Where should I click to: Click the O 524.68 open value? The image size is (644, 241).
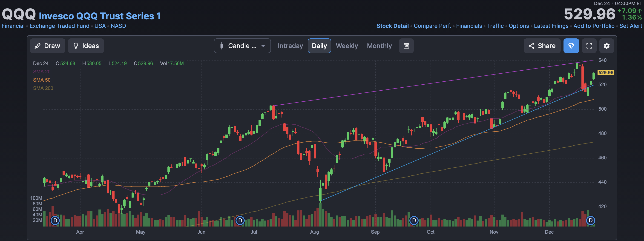[x=65, y=63]
